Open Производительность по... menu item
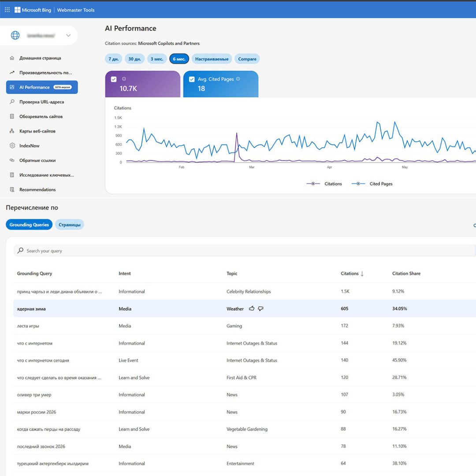 point(45,73)
